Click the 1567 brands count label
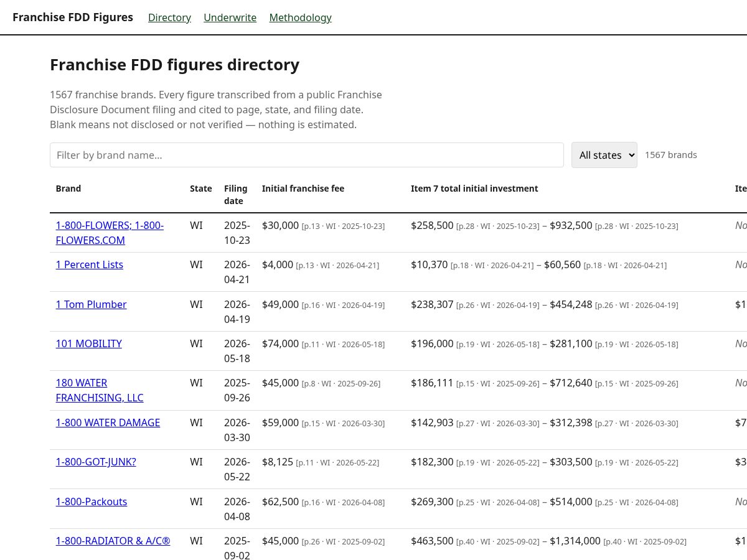The image size is (747, 560). (x=671, y=155)
